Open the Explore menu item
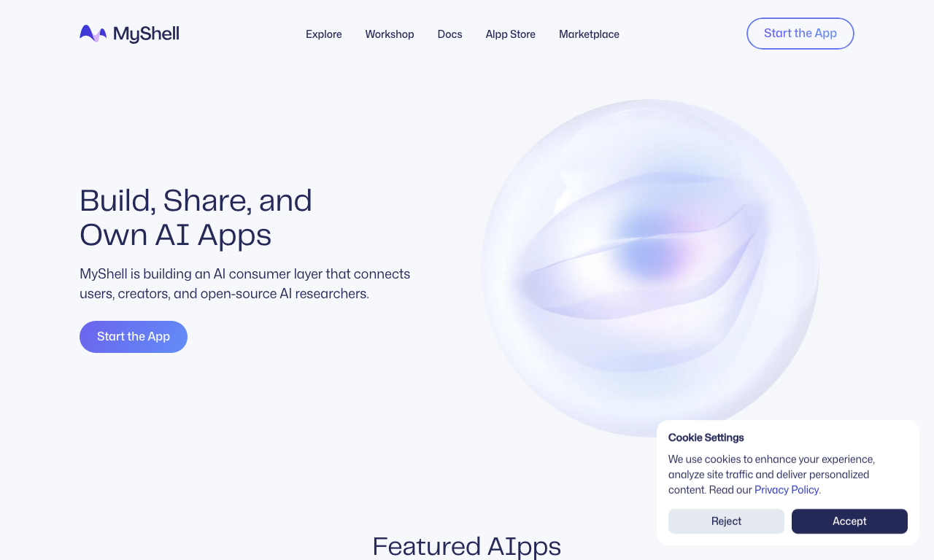 (x=324, y=34)
